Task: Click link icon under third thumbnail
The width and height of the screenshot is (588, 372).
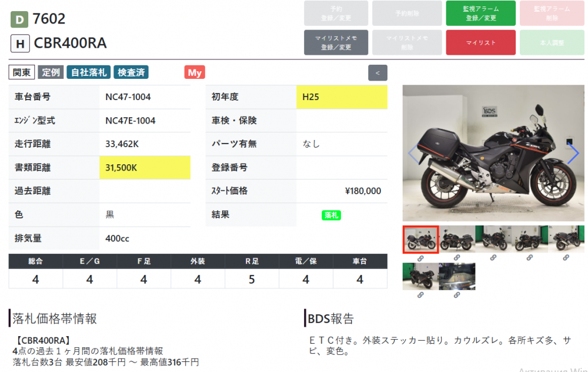Action: (x=493, y=258)
